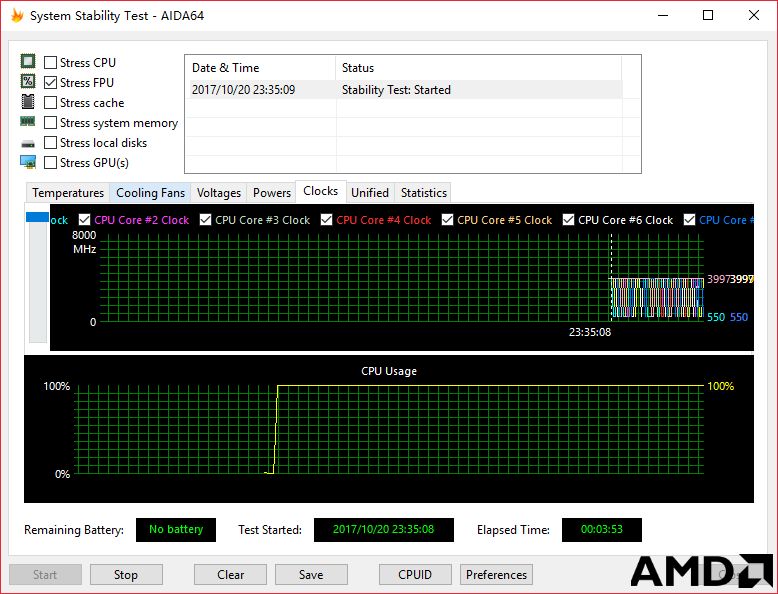The image size is (778, 594).
Task: Click the Status column header
Action: [x=479, y=67]
